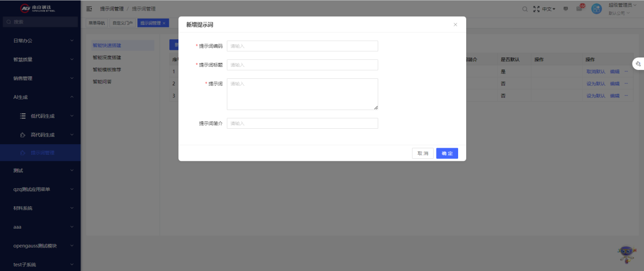
Task: Expand the test子系统 sidebar menu
Action: click(40, 265)
